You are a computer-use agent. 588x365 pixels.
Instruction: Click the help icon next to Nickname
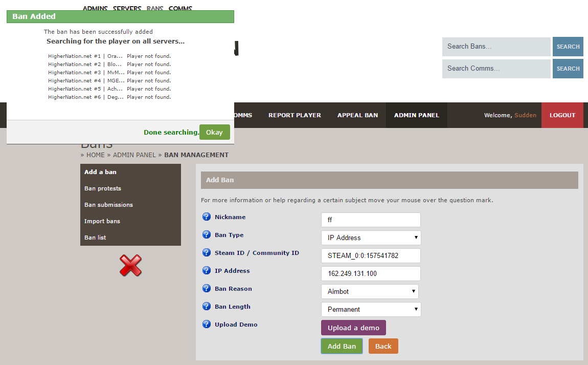[206, 217]
